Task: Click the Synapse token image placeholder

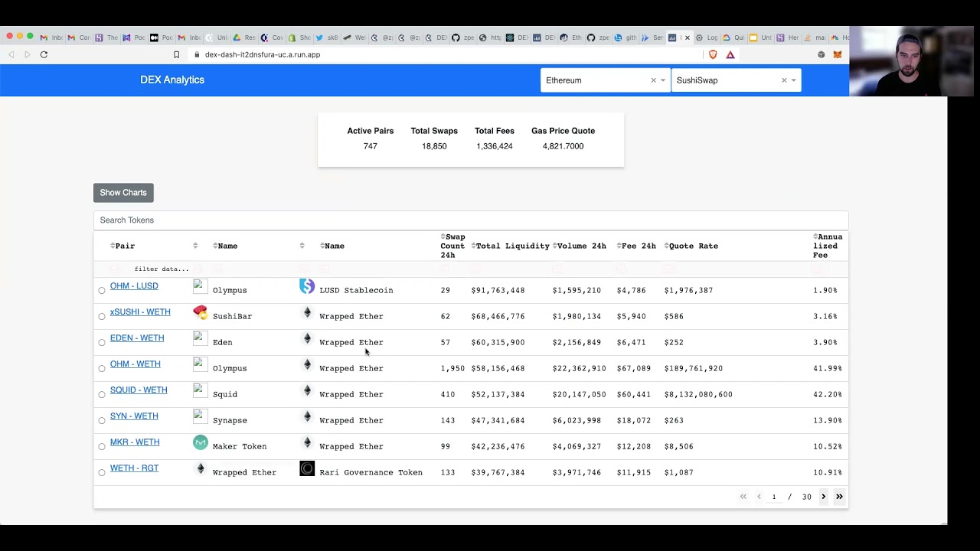Action: [201, 416]
